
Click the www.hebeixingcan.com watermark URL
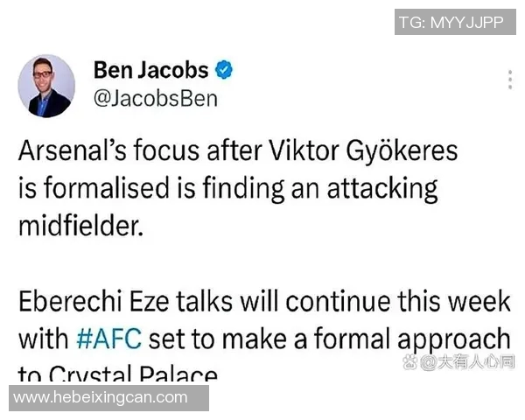point(101,397)
